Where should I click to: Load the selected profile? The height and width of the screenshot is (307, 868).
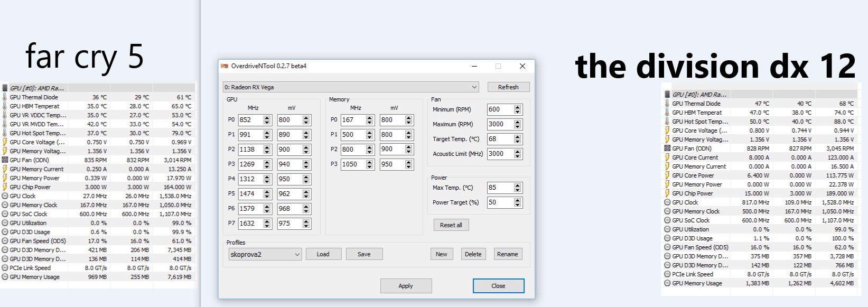pyautogui.click(x=323, y=254)
